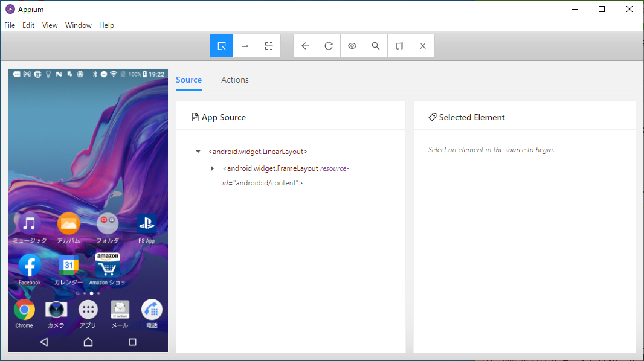
Task: Click the Back arrow in inspector toolbar
Action: click(305, 46)
